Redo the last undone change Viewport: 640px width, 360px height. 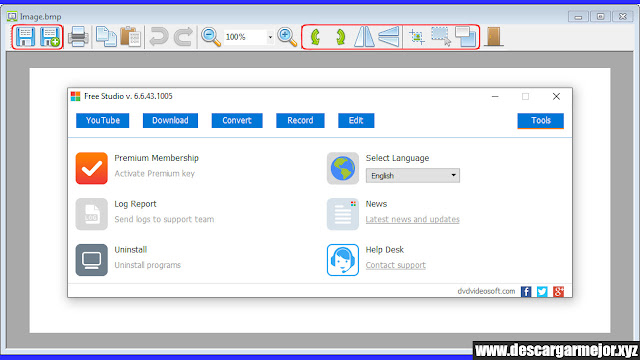coord(183,37)
